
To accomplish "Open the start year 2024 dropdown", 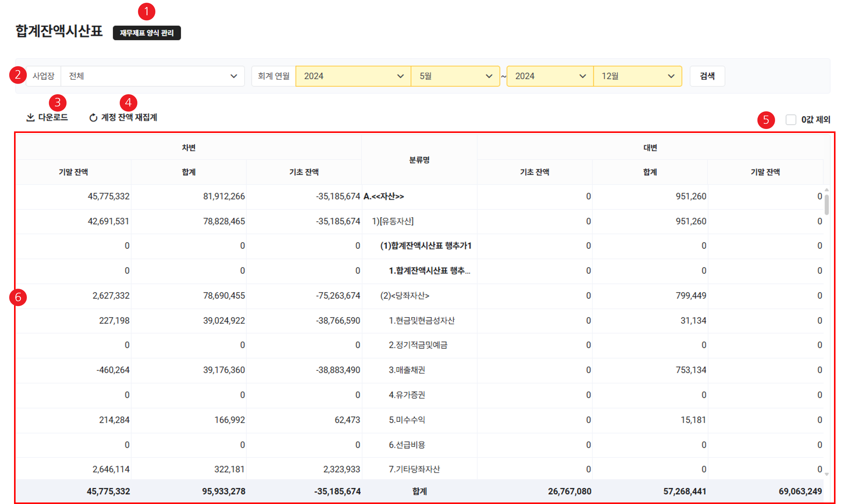I will [353, 76].
